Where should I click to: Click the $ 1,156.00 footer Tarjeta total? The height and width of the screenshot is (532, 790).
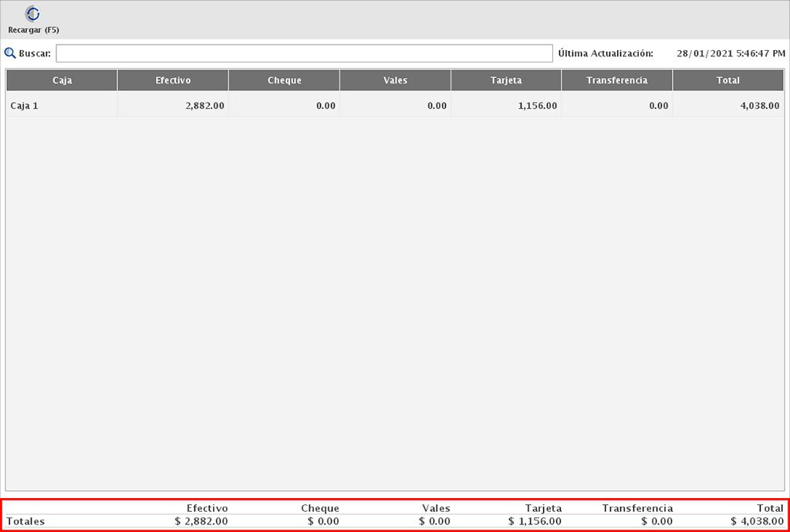[535, 521]
